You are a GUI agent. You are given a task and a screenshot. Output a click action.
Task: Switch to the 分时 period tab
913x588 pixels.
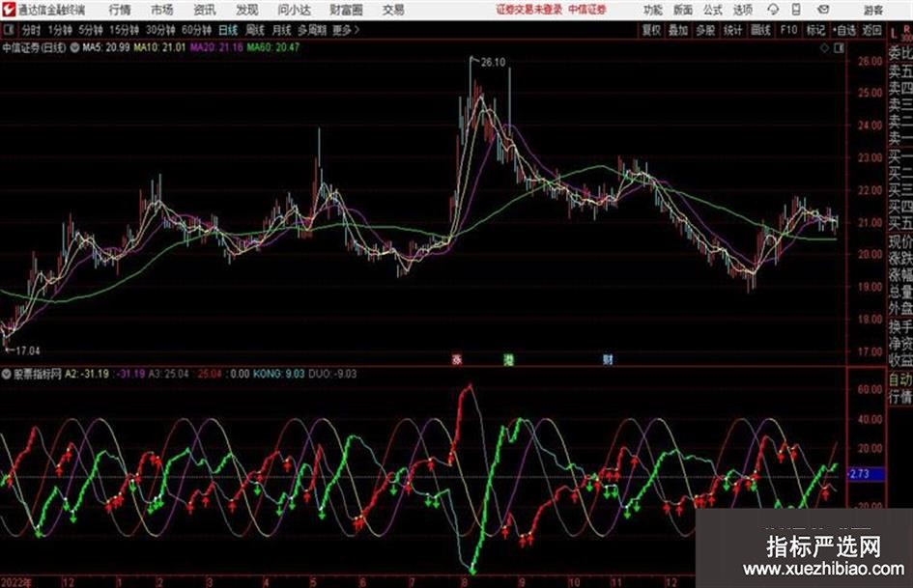(x=32, y=30)
